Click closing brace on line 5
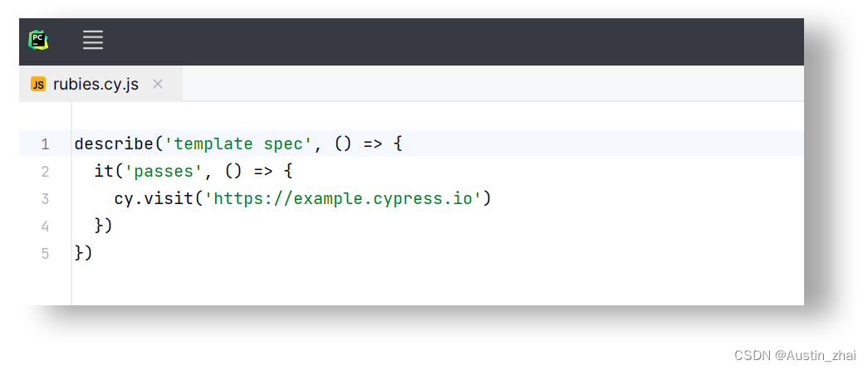The width and height of the screenshot is (868, 370). pos(79,253)
